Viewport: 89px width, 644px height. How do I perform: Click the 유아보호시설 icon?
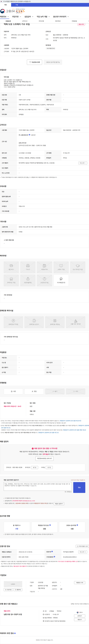pyautogui.click(x=44, y=280)
